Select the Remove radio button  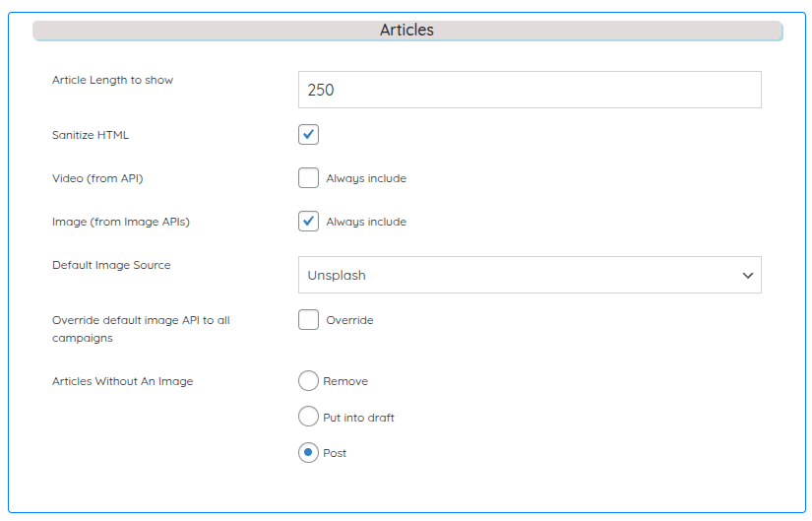308,381
